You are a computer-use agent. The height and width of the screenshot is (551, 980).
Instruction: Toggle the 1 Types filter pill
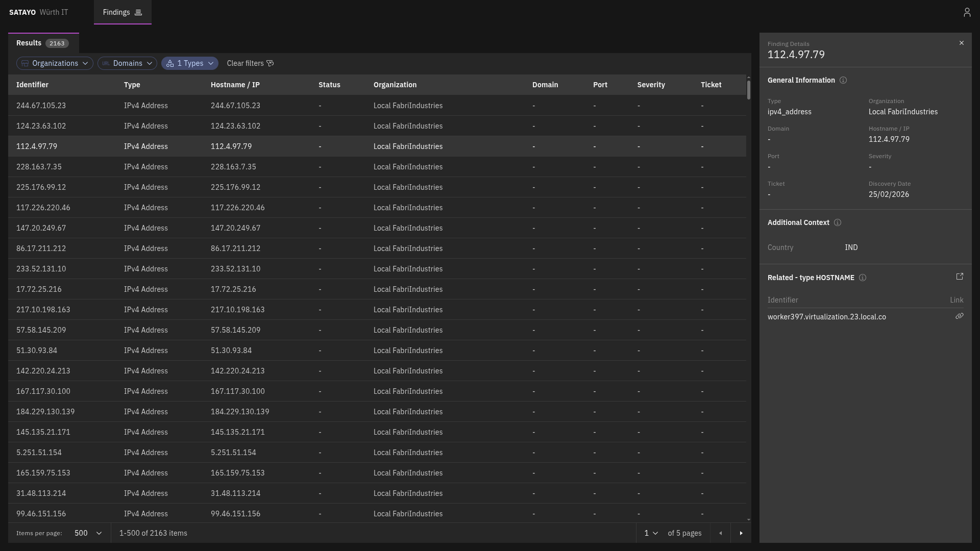click(x=189, y=63)
